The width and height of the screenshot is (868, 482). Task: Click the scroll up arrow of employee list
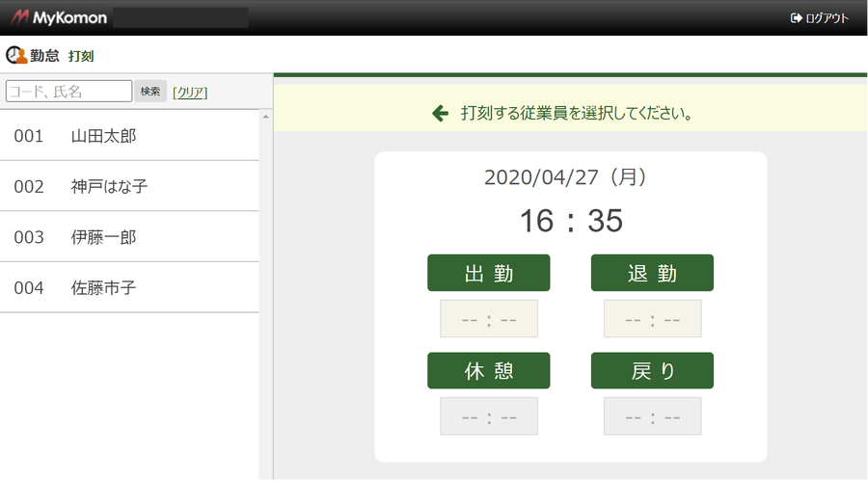click(x=266, y=117)
